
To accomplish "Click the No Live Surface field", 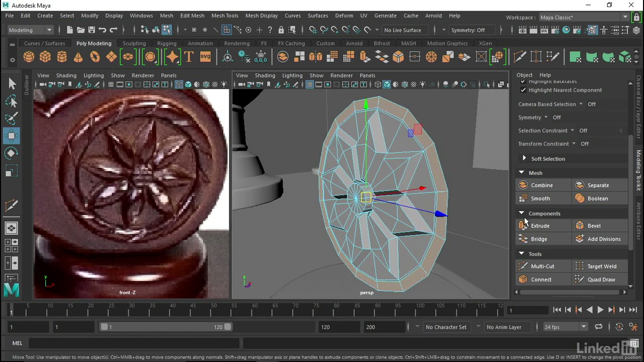I will (x=407, y=30).
